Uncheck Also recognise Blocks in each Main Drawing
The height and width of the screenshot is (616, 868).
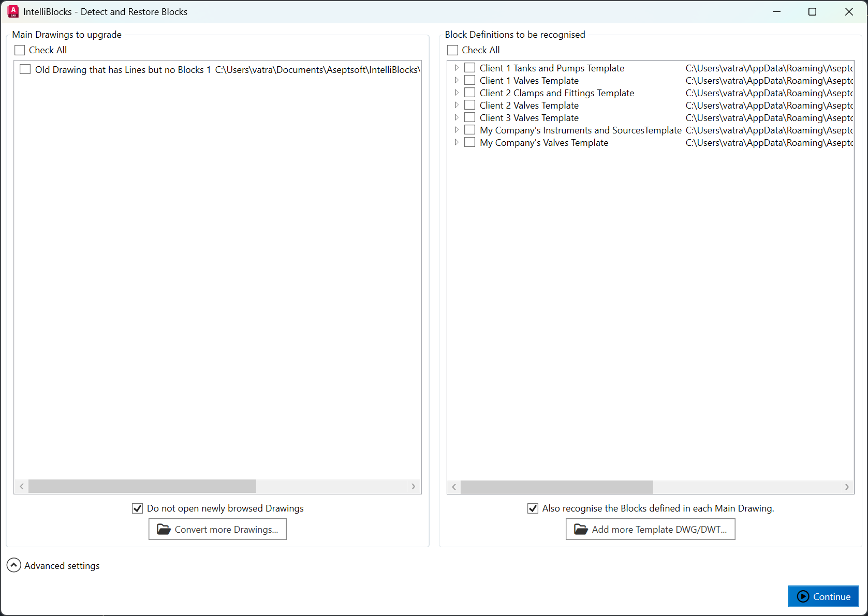click(533, 508)
